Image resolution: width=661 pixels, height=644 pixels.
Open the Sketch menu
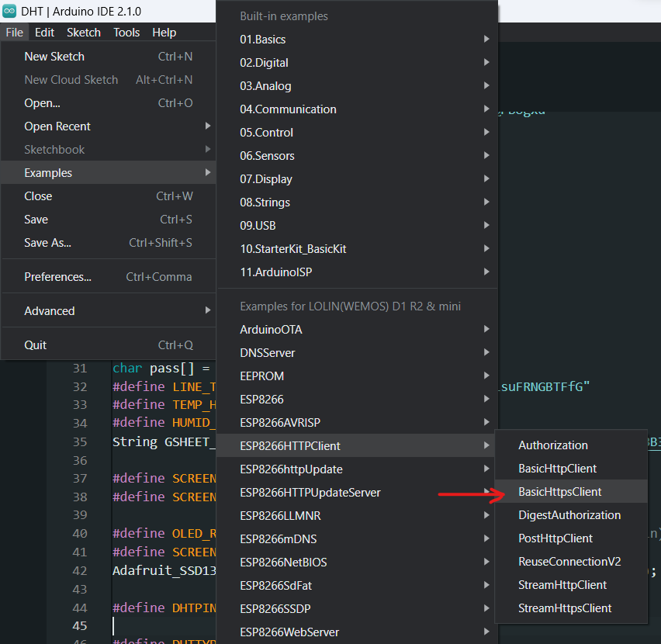84,33
